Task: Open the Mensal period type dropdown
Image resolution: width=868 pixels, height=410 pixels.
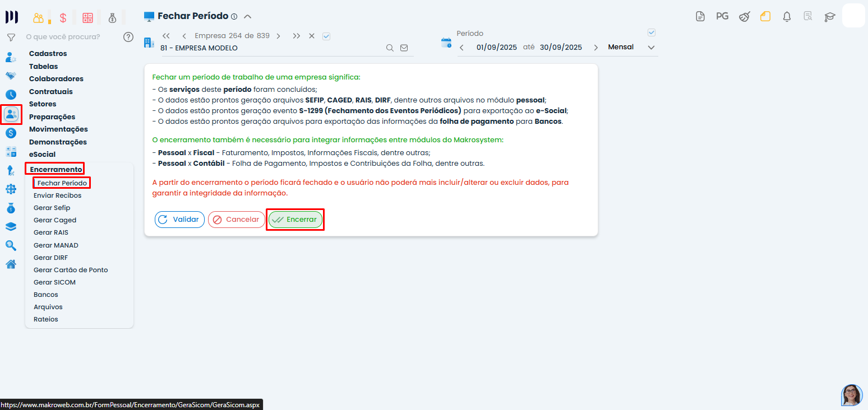Action: pyautogui.click(x=631, y=47)
